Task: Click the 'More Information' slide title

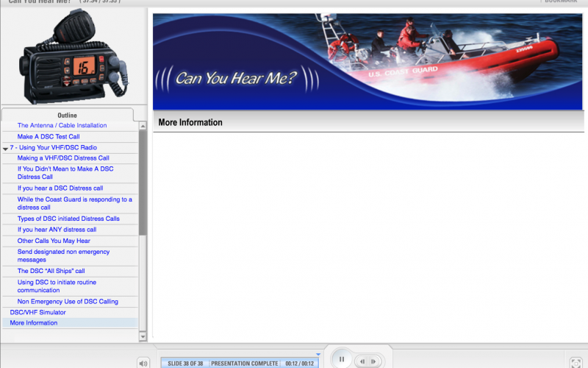Action: click(x=190, y=122)
